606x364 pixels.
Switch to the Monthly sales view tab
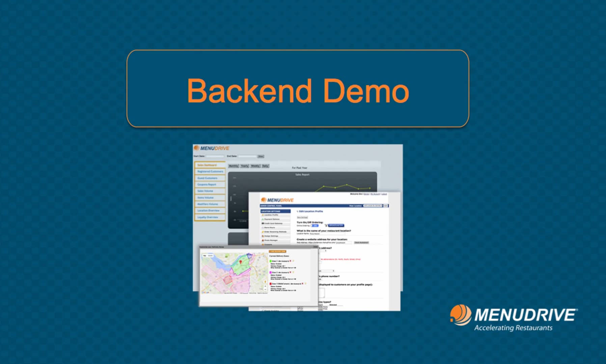233,166
